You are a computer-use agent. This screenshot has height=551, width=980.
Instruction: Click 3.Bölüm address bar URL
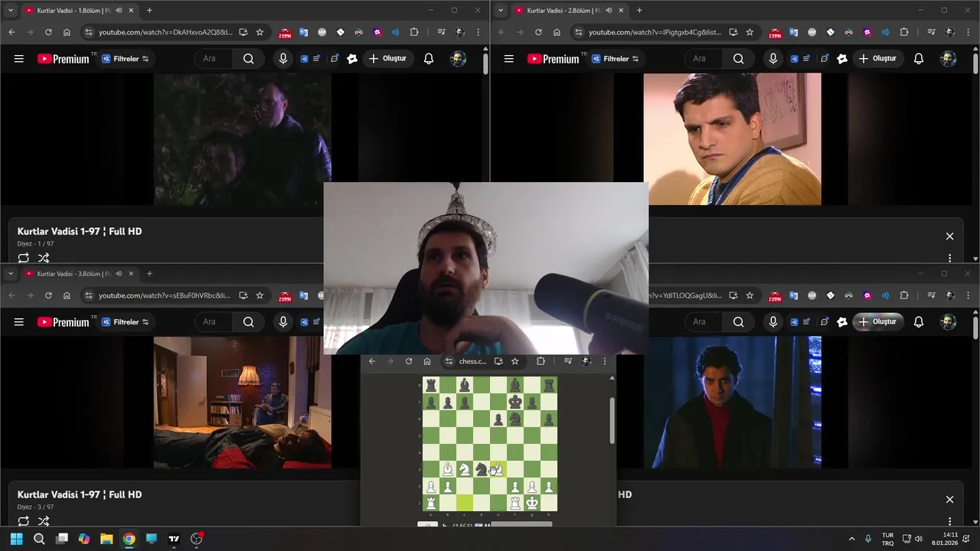(165, 295)
